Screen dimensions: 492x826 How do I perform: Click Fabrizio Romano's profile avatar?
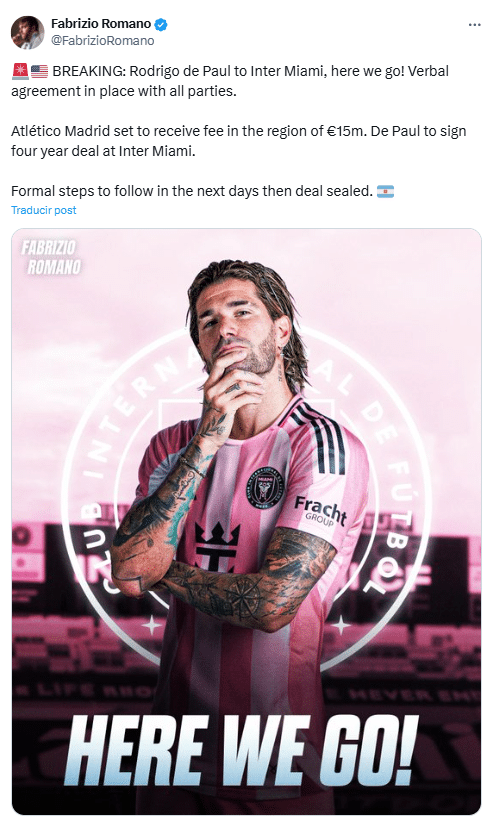point(27,32)
